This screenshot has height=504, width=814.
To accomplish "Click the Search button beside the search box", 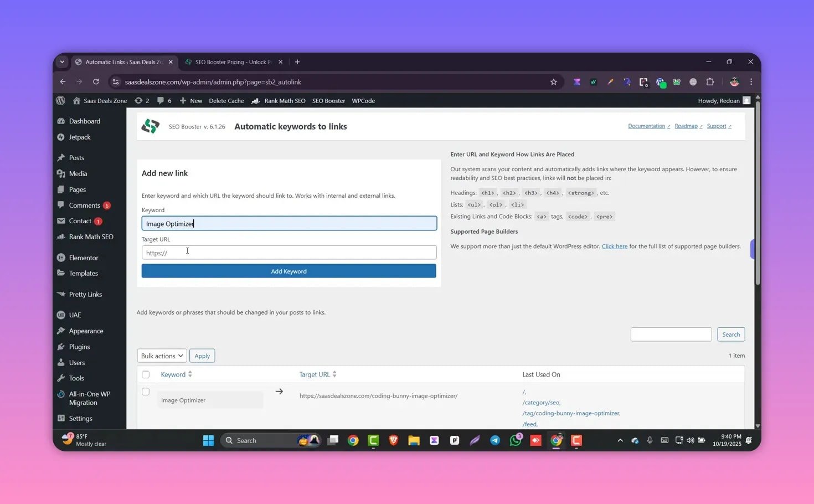I will click(731, 335).
